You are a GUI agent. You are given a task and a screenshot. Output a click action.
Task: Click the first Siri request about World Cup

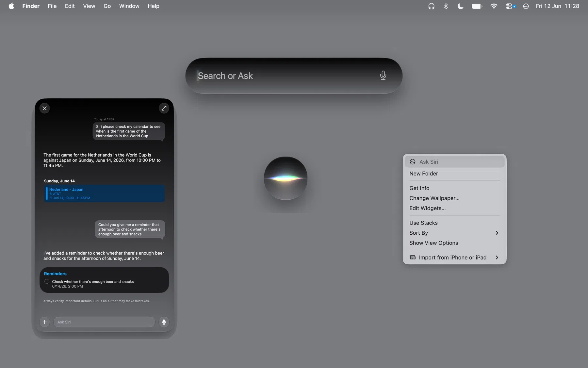click(x=129, y=131)
